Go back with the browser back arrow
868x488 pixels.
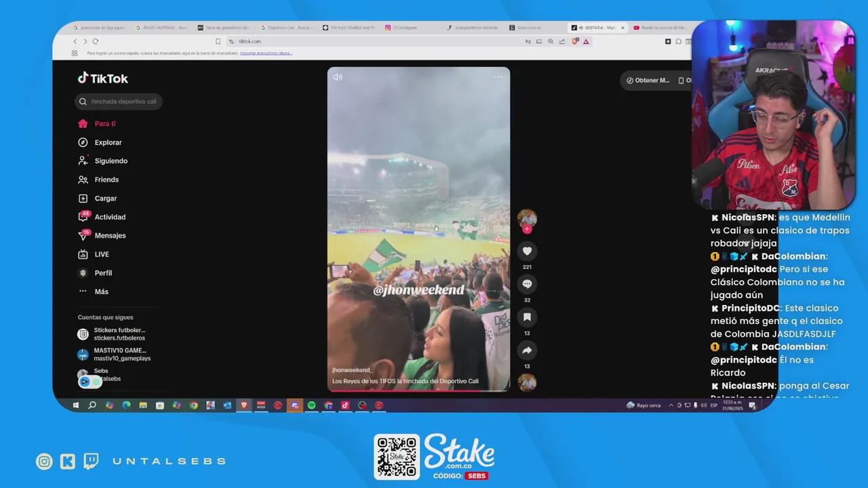(x=75, y=41)
